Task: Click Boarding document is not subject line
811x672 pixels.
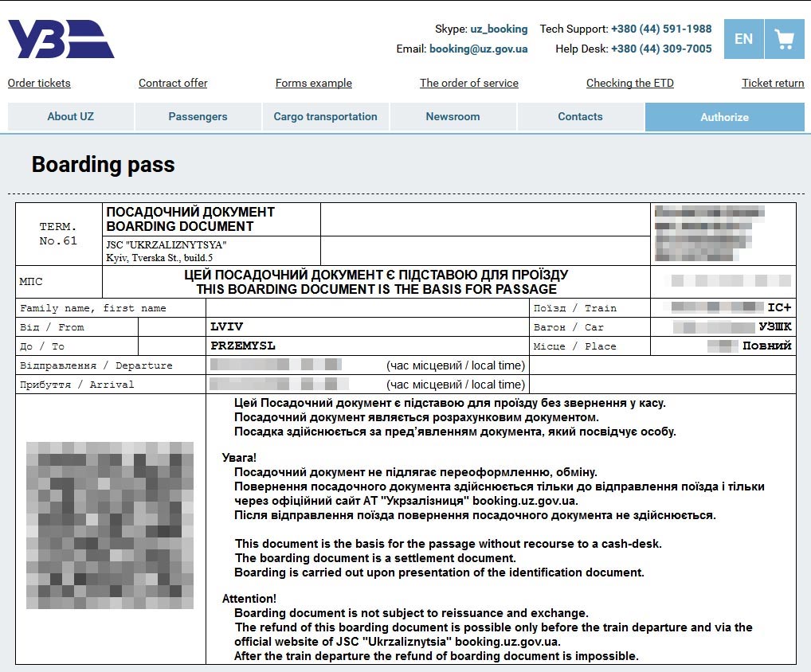Action: 411,613
